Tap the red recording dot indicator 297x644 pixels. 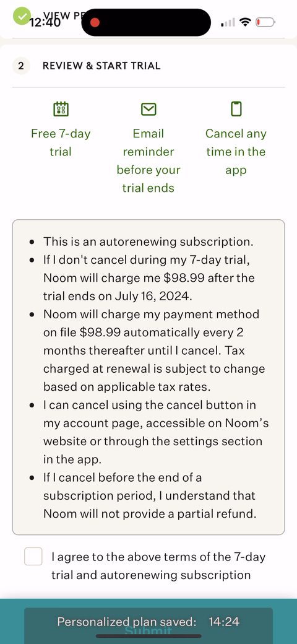click(x=95, y=22)
